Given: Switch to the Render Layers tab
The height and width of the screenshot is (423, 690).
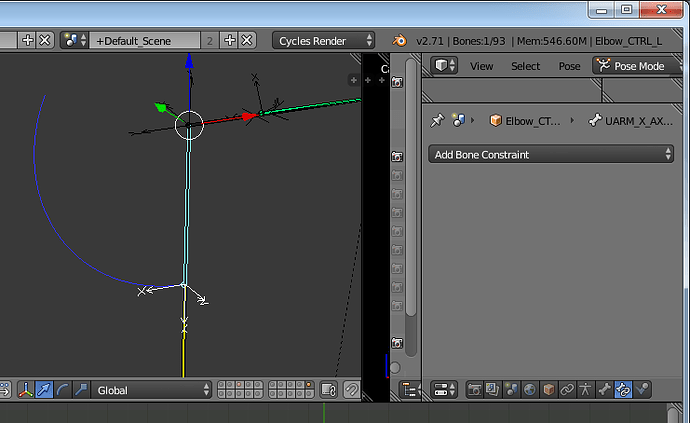Looking at the screenshot, I should [493, 390].
